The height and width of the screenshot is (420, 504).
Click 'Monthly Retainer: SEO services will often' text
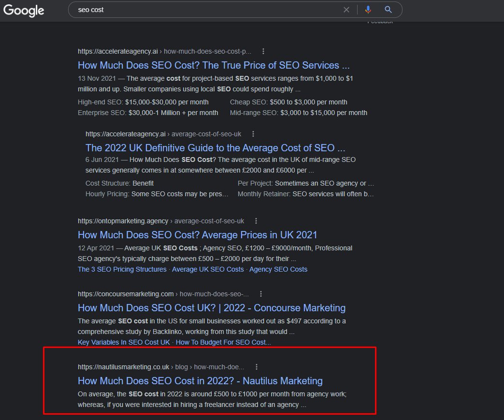click(306, 194)
